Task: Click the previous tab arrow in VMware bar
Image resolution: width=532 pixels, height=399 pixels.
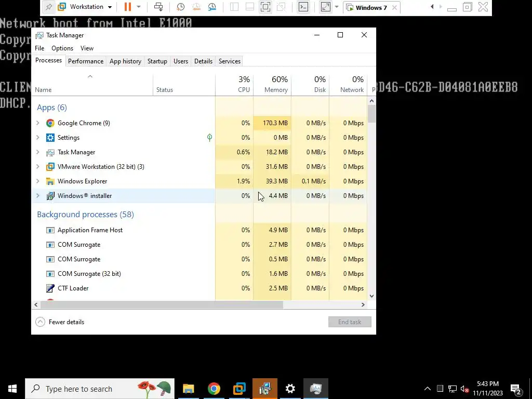Action: [x=432, y=7]
